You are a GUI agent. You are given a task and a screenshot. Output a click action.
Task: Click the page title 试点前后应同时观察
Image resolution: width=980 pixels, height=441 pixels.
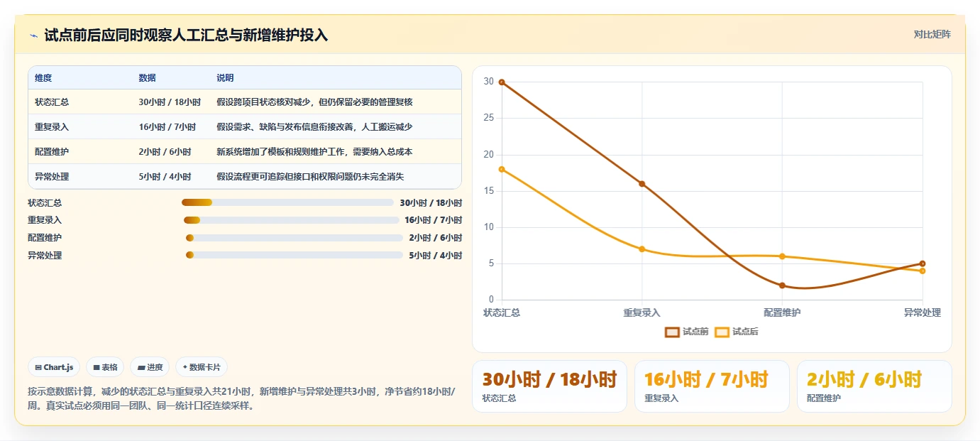click(186, 36)
